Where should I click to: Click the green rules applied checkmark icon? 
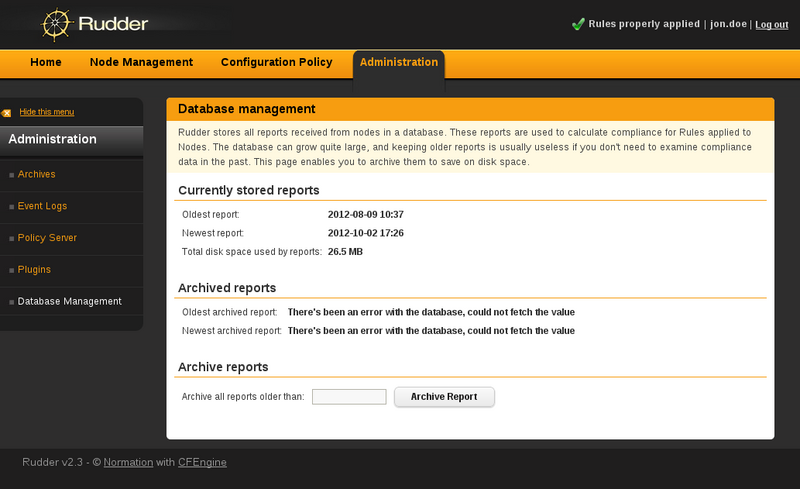coord(578,24)
